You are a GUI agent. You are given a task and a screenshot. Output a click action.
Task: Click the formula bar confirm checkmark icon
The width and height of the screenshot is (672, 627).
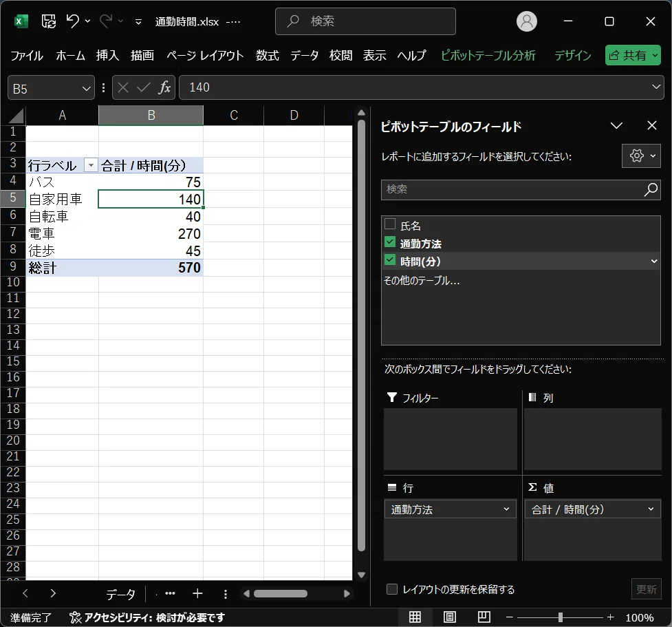click(x=143, y=87)
